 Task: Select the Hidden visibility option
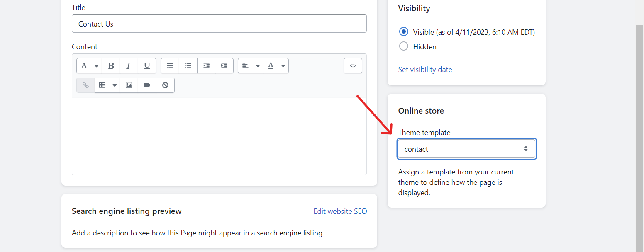coord(403,46)
